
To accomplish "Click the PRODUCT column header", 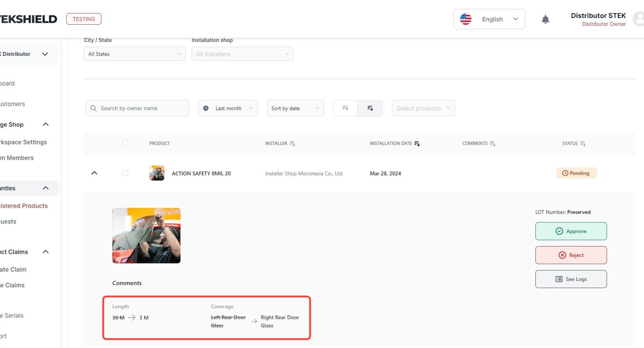I will 159,143.
